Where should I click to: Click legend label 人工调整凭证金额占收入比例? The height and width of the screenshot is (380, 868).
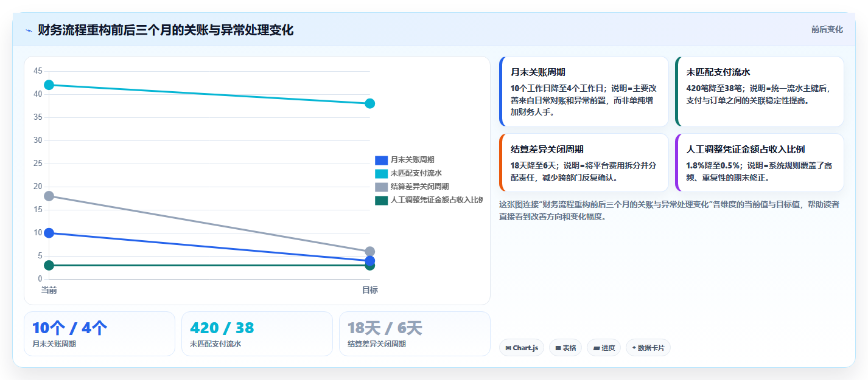click(x=436, y=200)
